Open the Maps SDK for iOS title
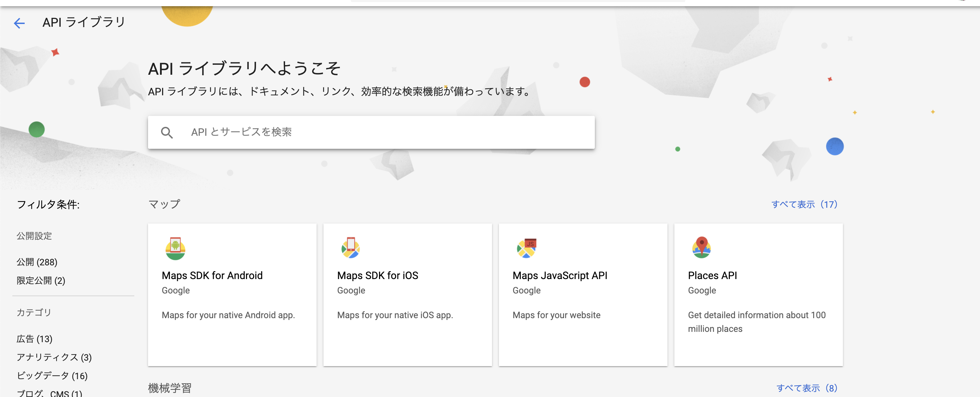980x397 pixels. coord(377,275)
